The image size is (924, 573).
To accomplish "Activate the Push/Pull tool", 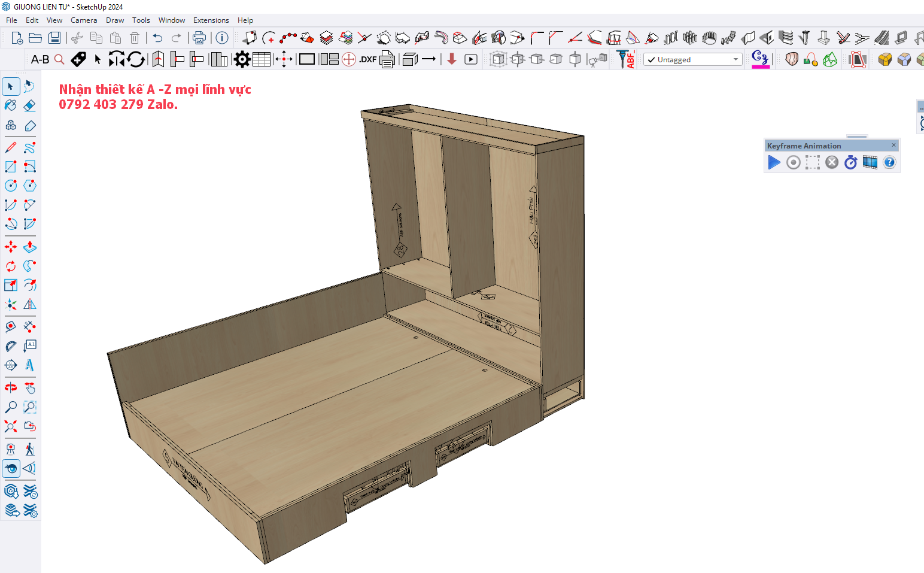I will click(29, 247).
